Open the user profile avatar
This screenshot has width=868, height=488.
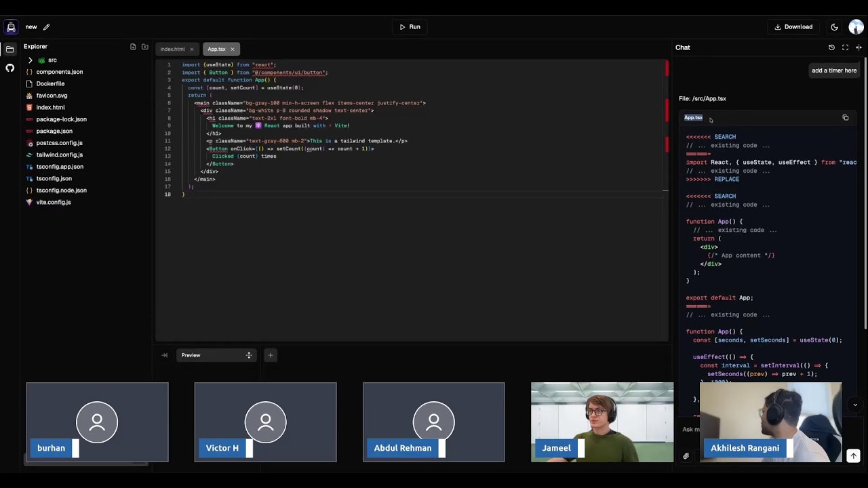tap(856, 27)
